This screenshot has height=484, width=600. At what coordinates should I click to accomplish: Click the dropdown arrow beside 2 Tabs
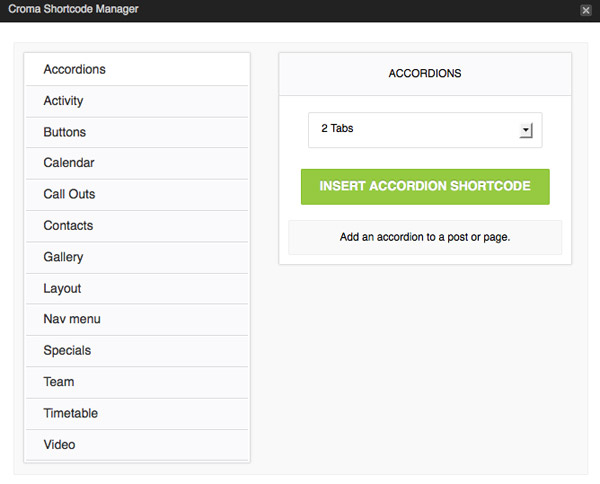[526, 130]
